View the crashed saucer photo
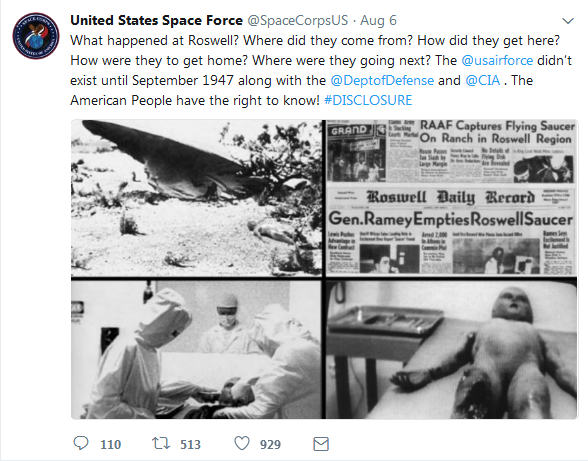 point(196,198)
